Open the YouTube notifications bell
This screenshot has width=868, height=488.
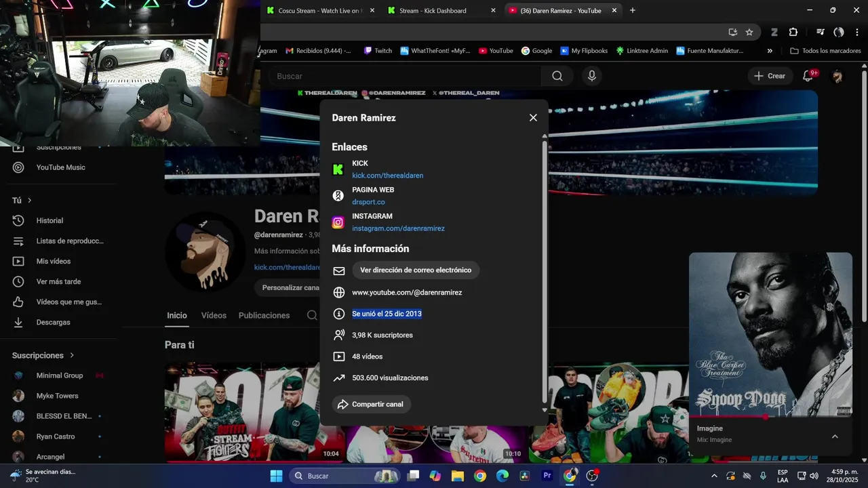[808, 76]
